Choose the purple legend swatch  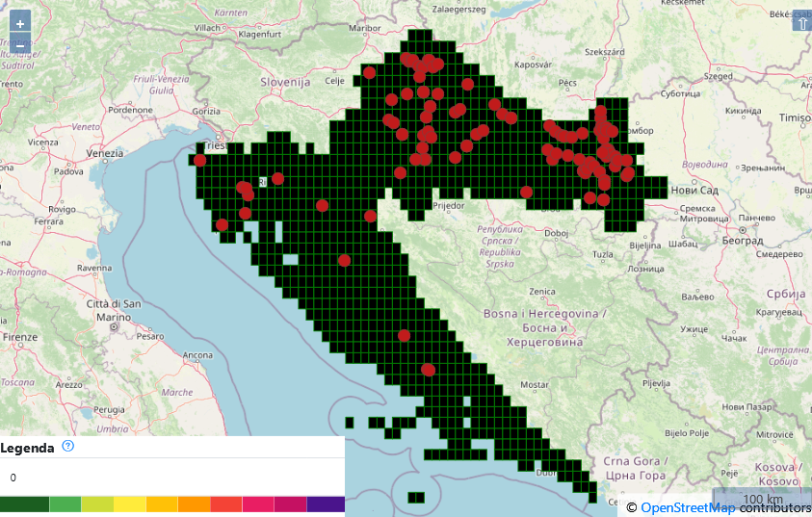click(x=326, y=504)
